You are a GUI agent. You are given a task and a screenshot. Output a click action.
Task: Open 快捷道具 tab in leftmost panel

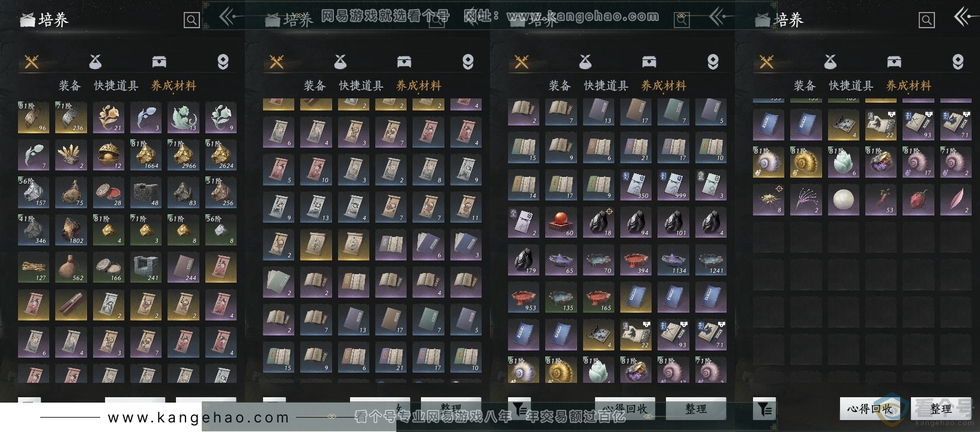point(116,86)
